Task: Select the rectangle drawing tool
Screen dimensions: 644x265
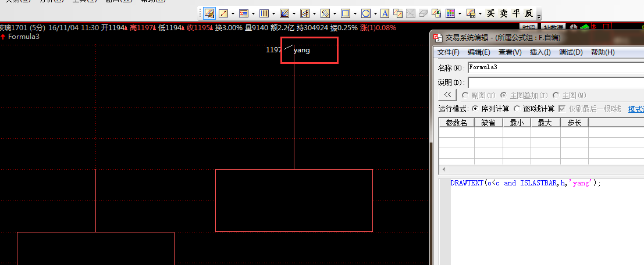Action: click(x=346, y=13)
